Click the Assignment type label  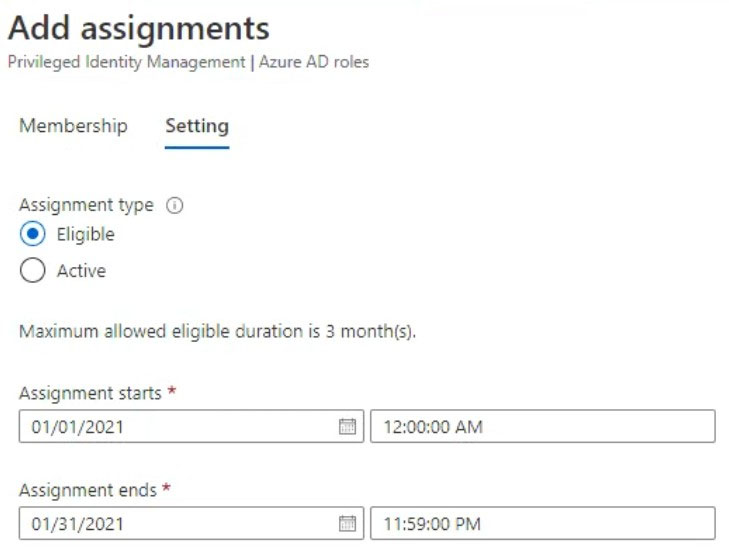tap(86, 205)
